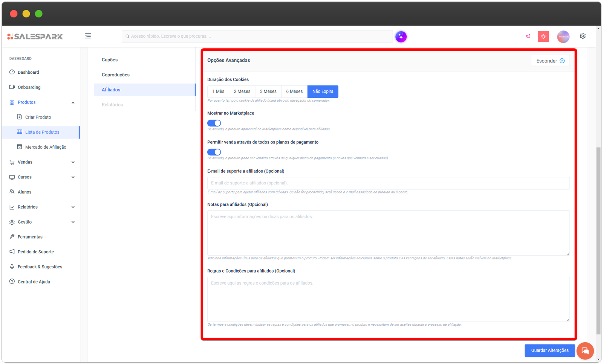Open the settings gear icon
Viewport: 603px width, 364px height.
(x=583, y=36)
